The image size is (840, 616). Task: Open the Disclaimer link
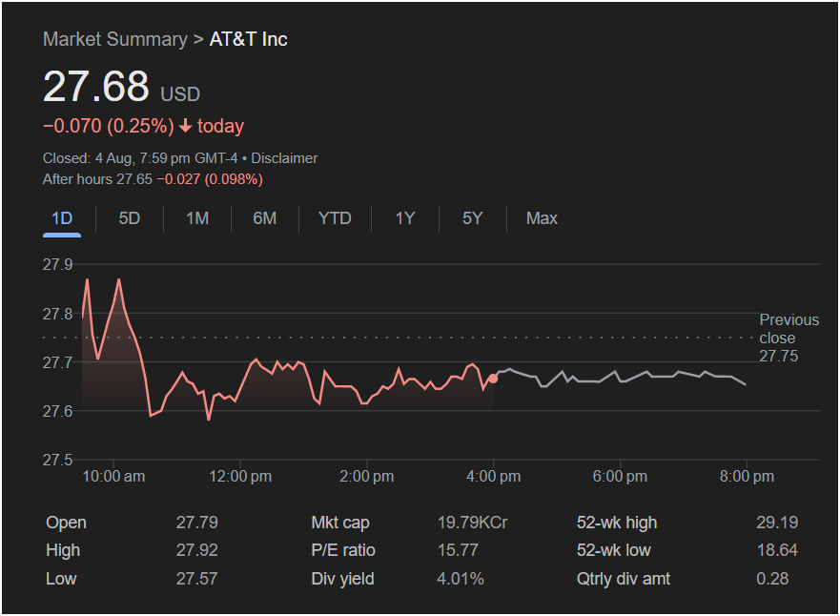[x=284, y=158]
